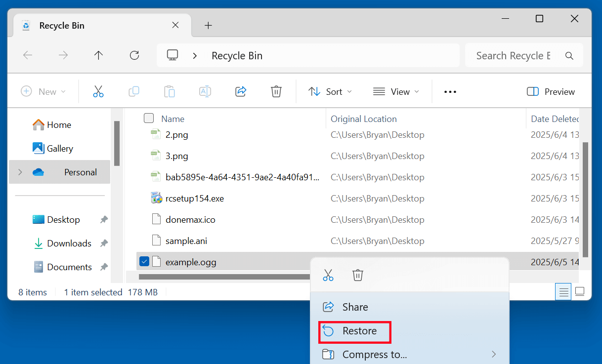Switch to details view using the status bar icon
The height and width of the screenshot is (364, 602).
pos(563,291)
